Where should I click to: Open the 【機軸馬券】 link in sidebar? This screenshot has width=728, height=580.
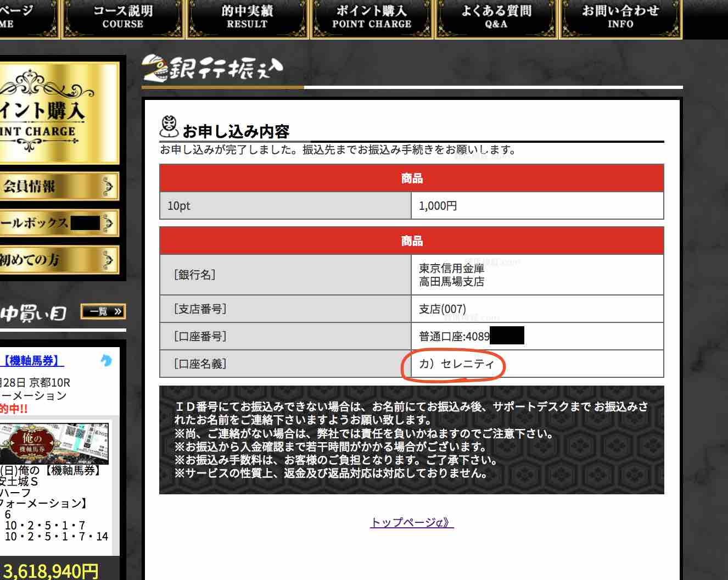click(32, 361)
